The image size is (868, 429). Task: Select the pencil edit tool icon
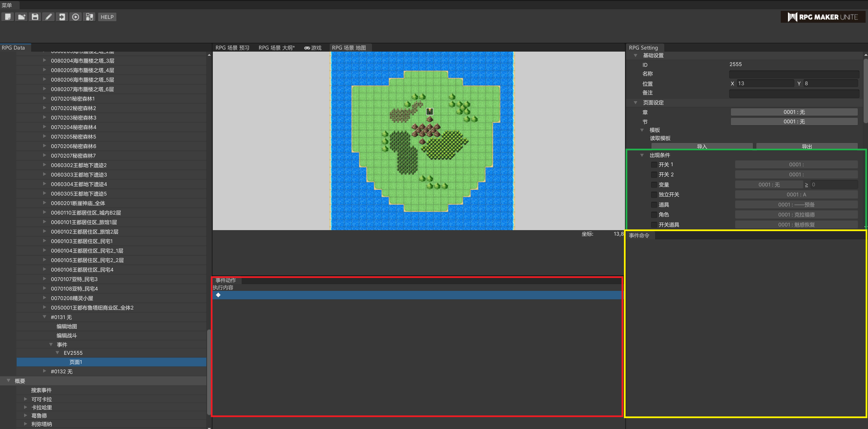pos(49,17)
